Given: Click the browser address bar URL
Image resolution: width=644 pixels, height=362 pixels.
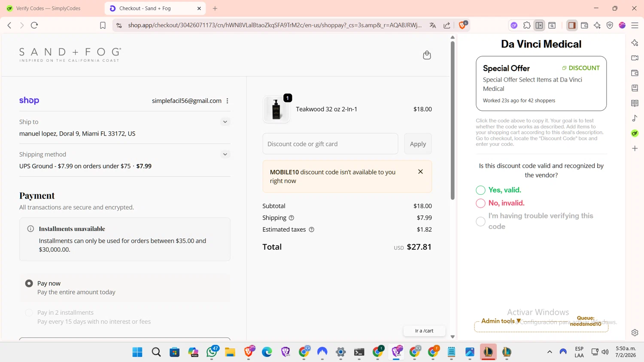Looking at the screenshot, I should [x=275, y=25].
